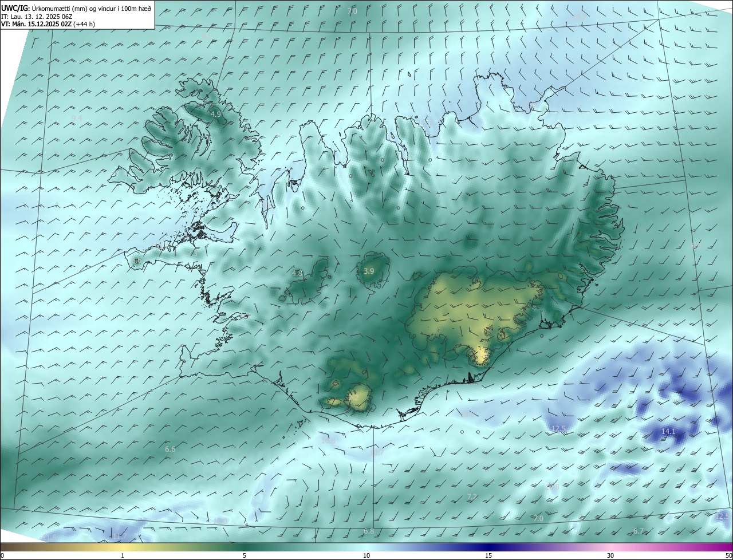Click the 3.9 value label on the glacier

[x=369, y=271]
